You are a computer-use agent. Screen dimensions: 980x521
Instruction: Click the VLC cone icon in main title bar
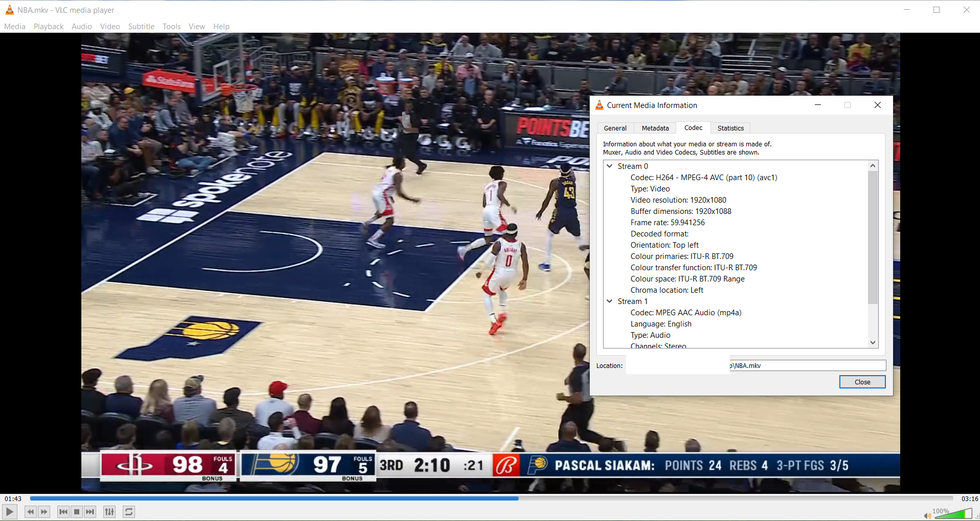coord(9,10)
